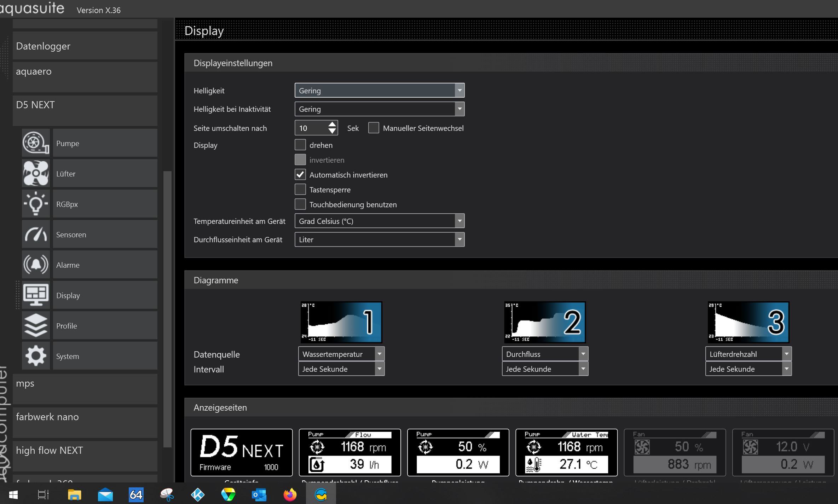
Task: Open the Helligkeit dropdown
Action: coord(379,91)
